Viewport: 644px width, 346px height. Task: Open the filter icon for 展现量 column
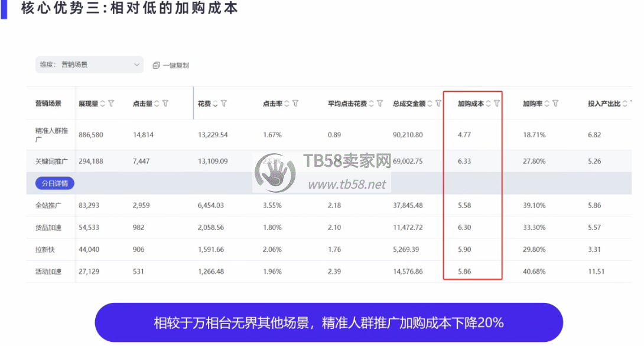click(x=111, y=104)
